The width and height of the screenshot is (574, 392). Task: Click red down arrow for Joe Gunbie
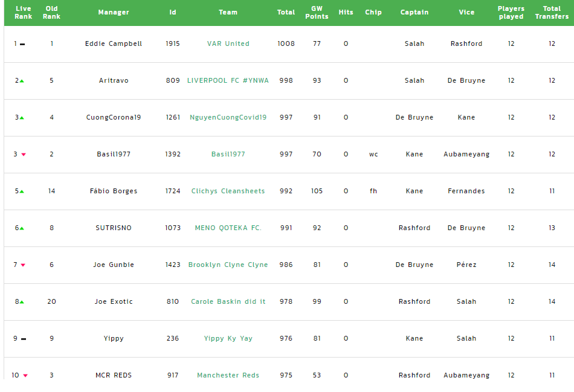pyautogui.click(x=23, y=265)
